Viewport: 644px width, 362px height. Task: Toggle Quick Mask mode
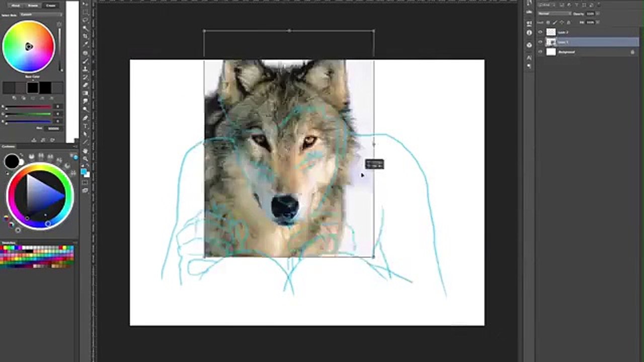[x=86, y=183]
